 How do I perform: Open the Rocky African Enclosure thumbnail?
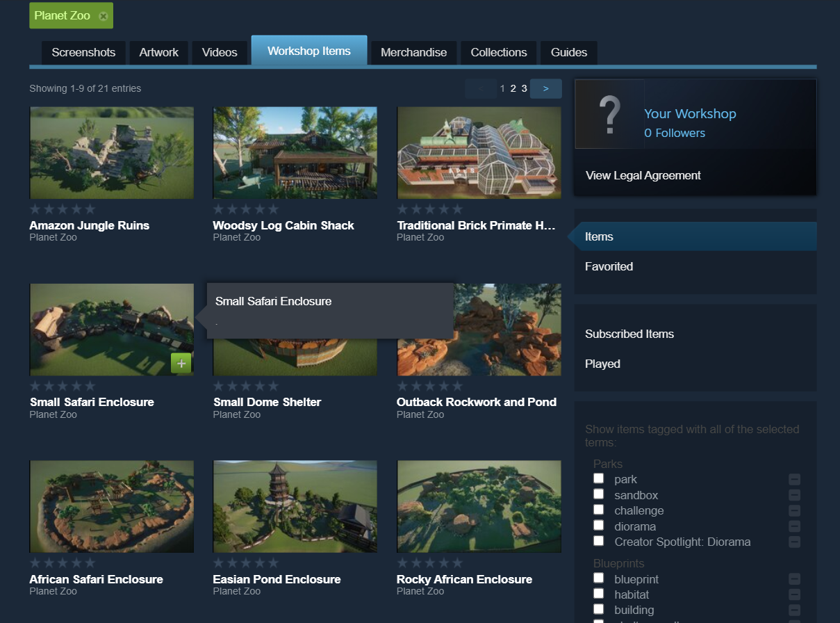pyautogui.click(x=479, y=506)
